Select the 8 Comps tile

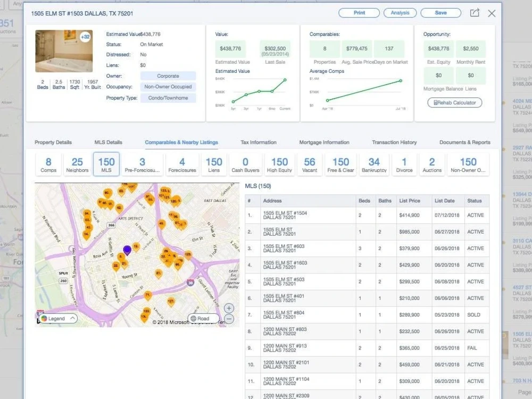click(x=48, y=164)
